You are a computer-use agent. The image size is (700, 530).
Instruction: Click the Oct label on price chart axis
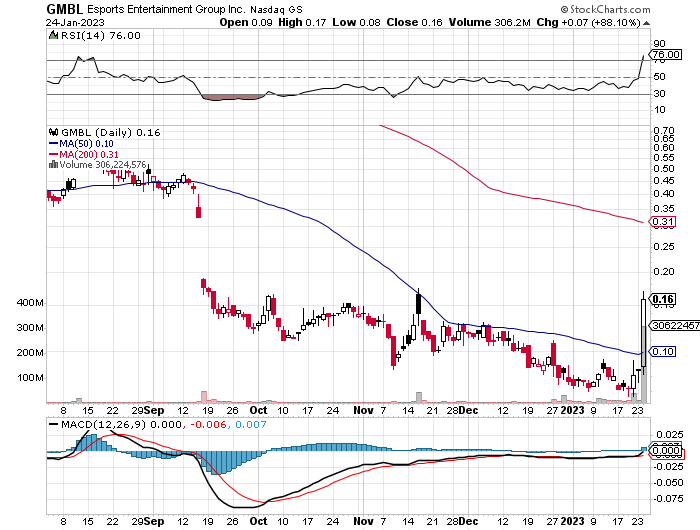point(258,410)
